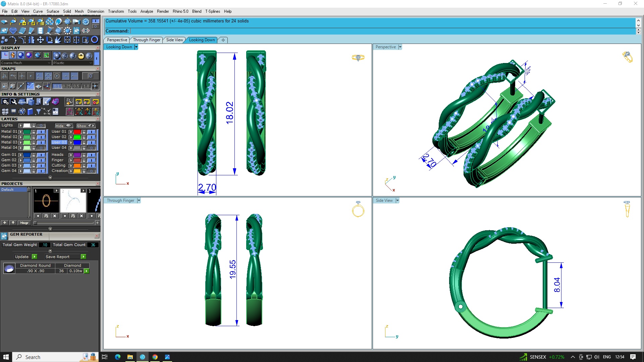Click the Mngr button in Projects
This screenshot has height=362, width=644.
tap(24, 223)
